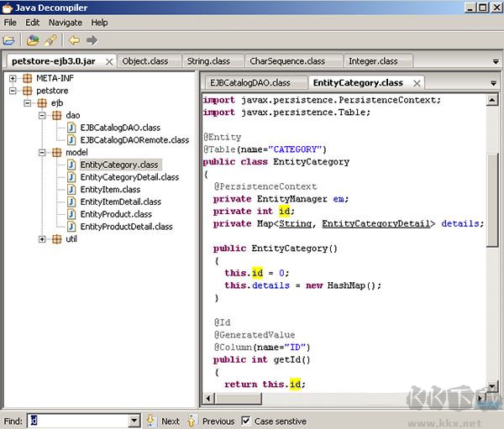Click the EJBCatalogDAORemote.class file icon
Viewport: 504px width, 429px height.
pyautogui.click(x=71, y=140)
